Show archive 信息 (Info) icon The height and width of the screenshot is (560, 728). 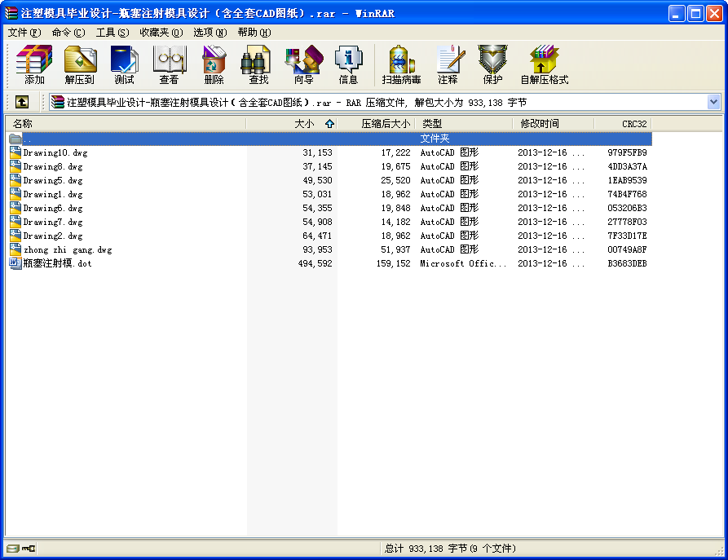click(348, 65)
